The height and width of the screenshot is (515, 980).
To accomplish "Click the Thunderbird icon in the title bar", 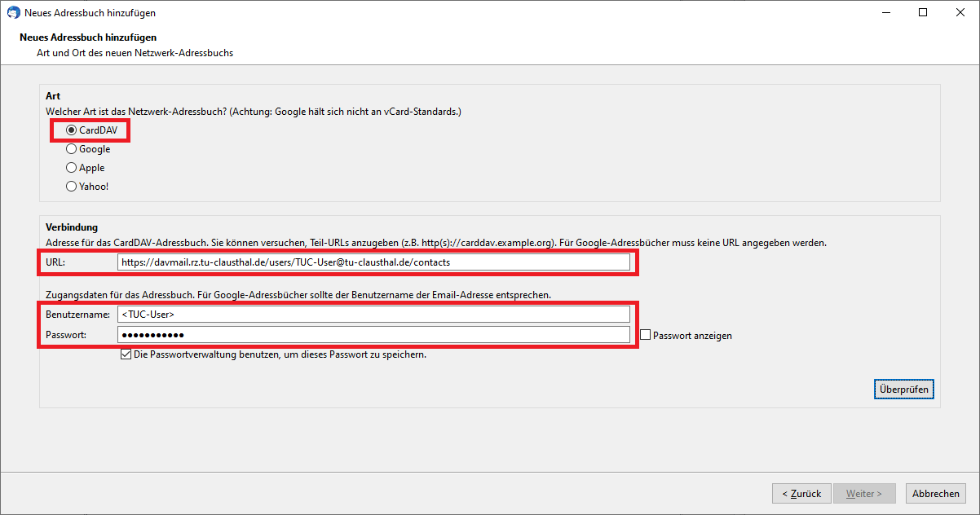I will point(13,13).
